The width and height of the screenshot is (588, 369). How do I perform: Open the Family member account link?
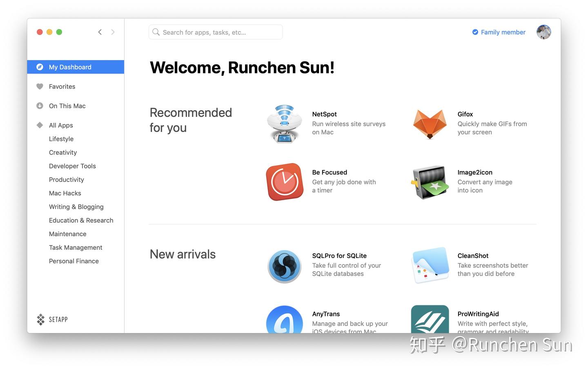499,32
